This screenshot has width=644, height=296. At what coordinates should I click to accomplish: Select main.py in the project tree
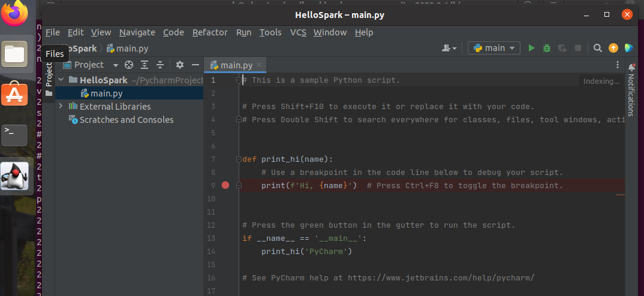(x=130, y=93)
